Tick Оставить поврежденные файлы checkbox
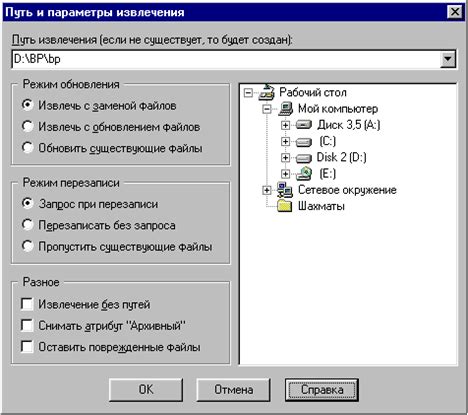 tap(27, 346)
